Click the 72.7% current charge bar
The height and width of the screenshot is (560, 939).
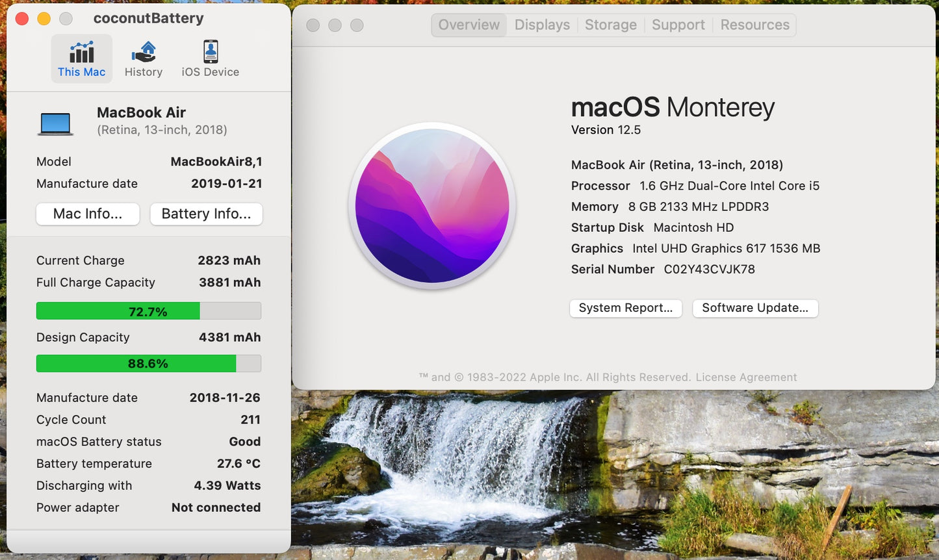148,311
